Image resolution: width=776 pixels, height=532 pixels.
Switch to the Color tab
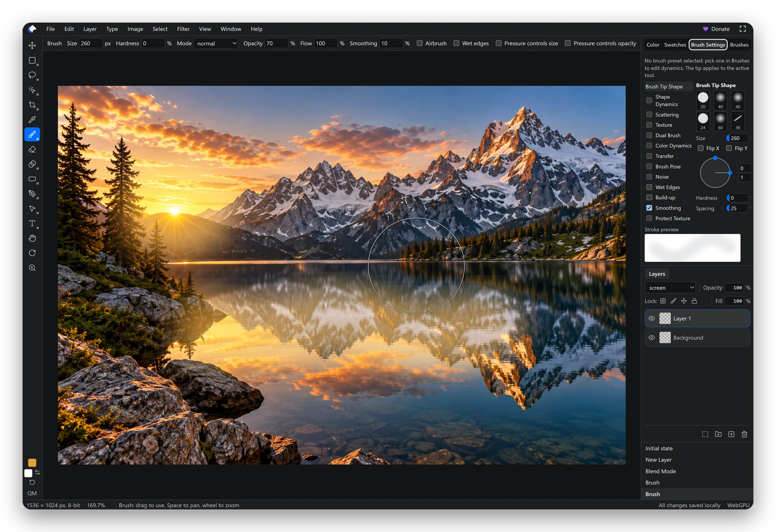pyautogui.click(x=653, y=45)
